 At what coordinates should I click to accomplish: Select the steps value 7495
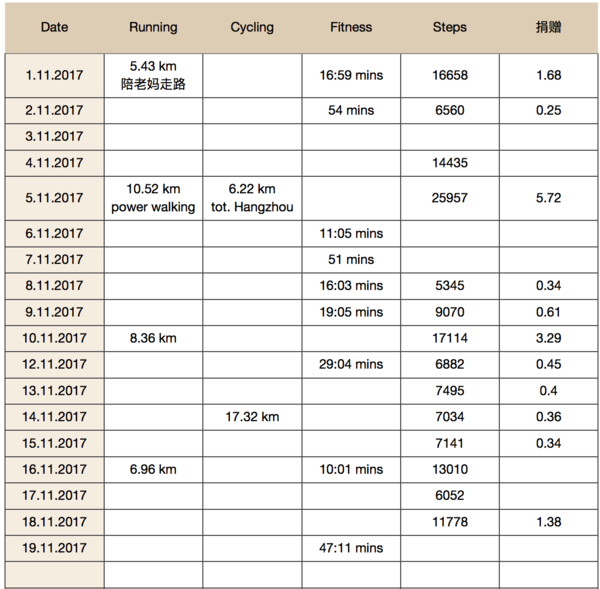[x=450, y=391]
